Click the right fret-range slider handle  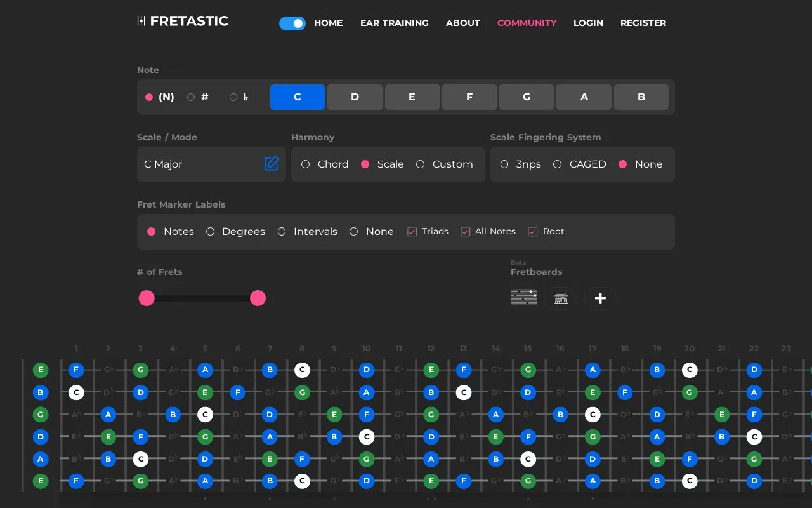click(258, 298)
